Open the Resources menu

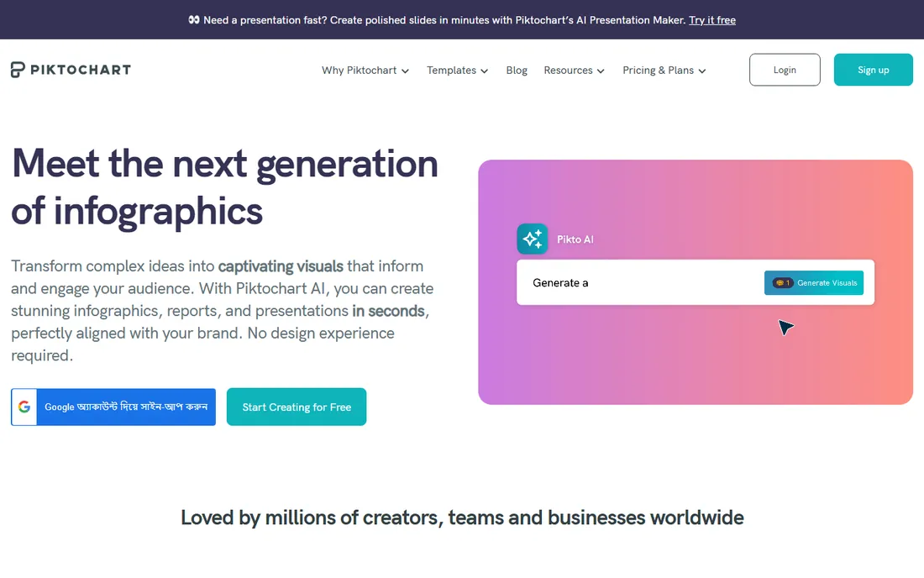[574, 70]
